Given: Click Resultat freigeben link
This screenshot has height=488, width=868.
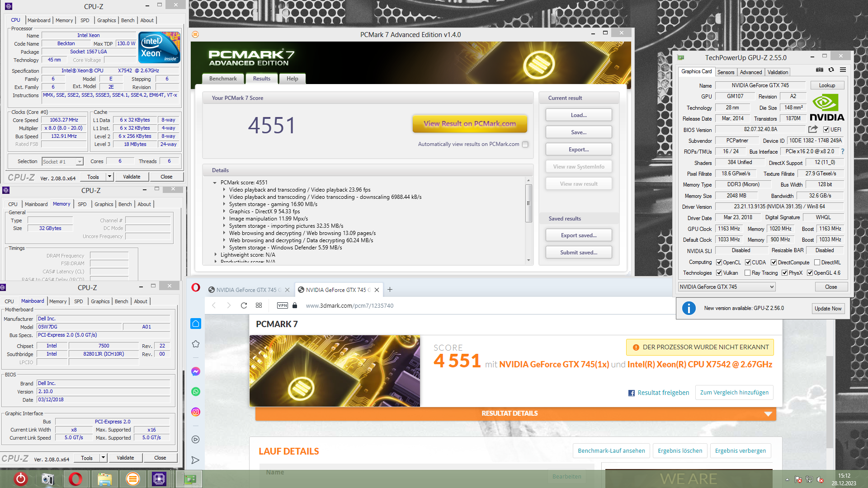Looking at the screenshot, I should click(x=659, y=393).
